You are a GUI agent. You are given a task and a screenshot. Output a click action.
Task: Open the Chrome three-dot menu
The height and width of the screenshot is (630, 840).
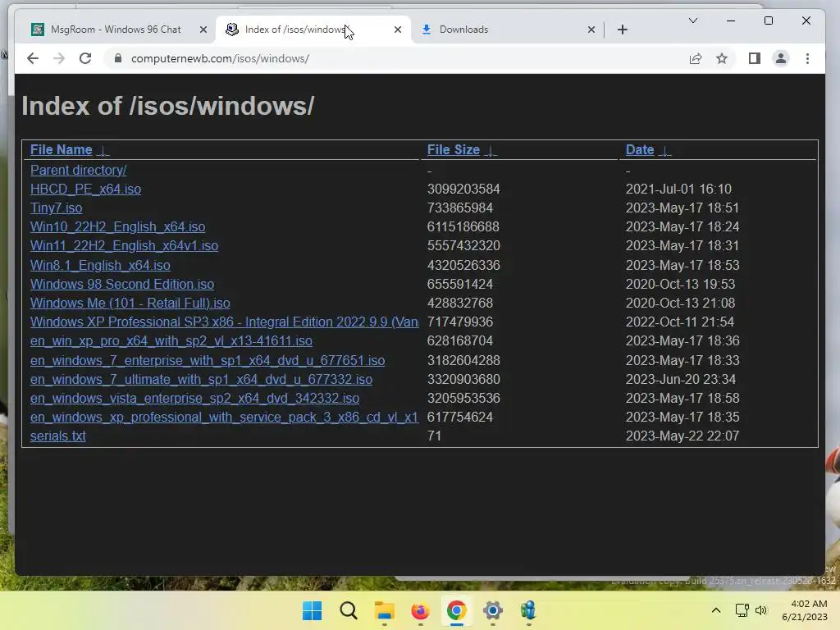807,58
